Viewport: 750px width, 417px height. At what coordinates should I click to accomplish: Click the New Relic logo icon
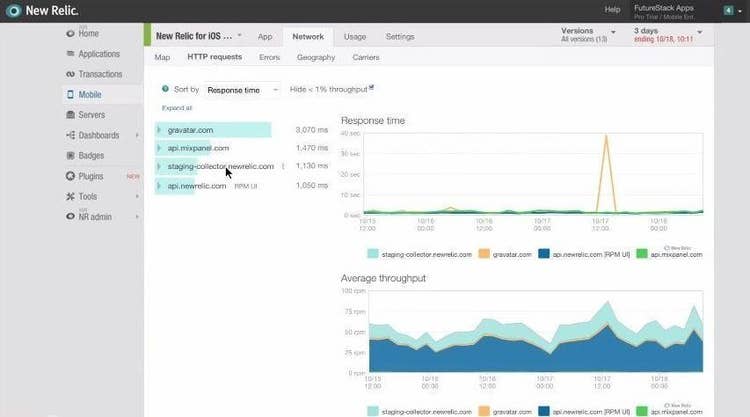pyautogui.click(x=13, y=10)
